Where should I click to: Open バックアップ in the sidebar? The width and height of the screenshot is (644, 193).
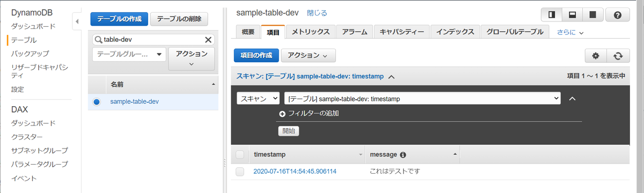point(30,54)
